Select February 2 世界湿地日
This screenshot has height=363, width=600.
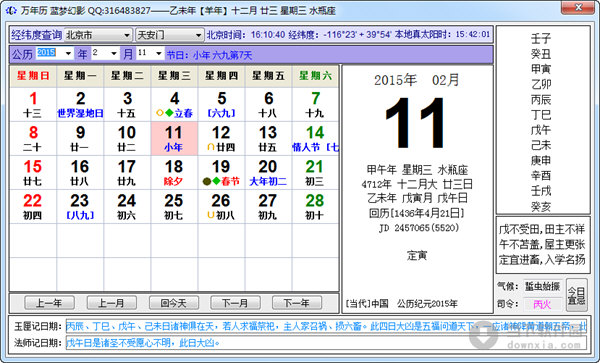(x=80, y=104)
